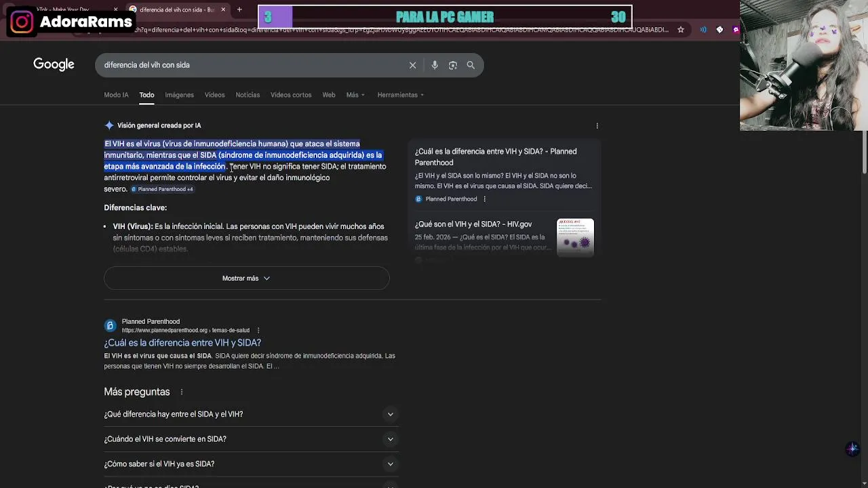Click 'Visión general creada por IA' label

(x=159, y=125)
